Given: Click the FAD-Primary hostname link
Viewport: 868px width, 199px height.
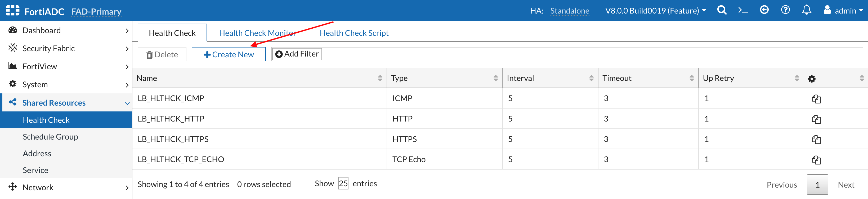Looking at the screenshot, I should click(96, 11).
